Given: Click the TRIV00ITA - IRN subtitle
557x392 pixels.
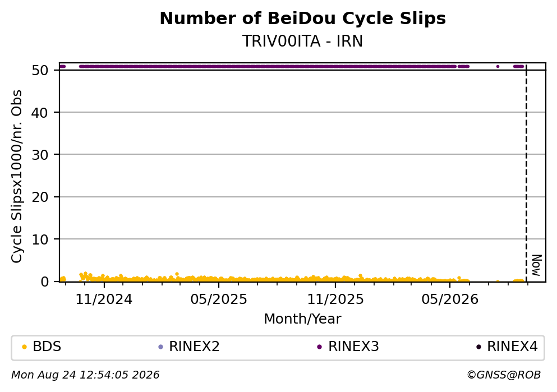Looking at the screenshot, I should coord(303,41).
